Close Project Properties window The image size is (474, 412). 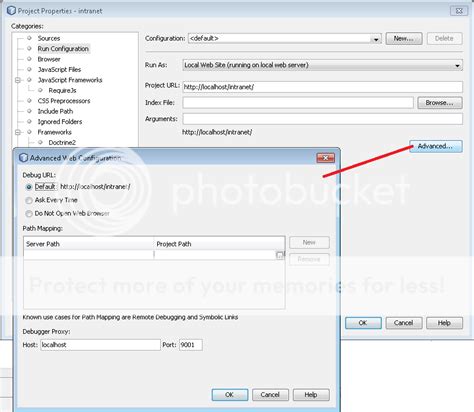459,11
